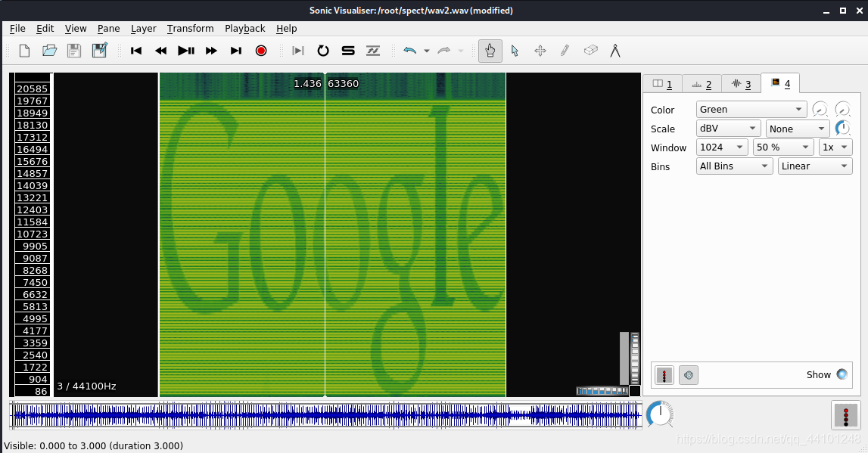Viewport: 868px width, 453px height.
Task: Toggle solo current pane playback
Action: click(348, 51)
